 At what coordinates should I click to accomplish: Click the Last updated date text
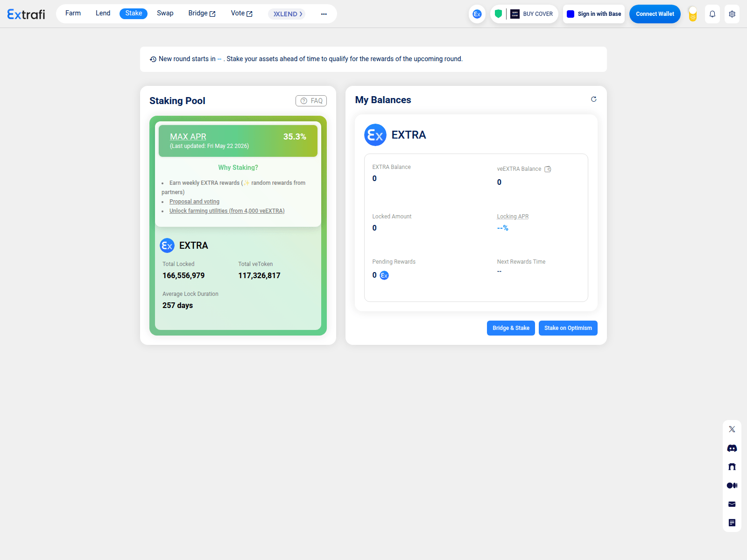pos(209,146)
